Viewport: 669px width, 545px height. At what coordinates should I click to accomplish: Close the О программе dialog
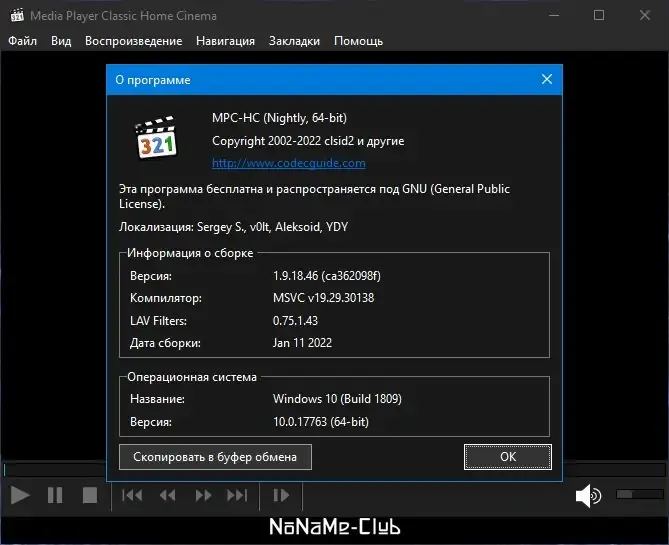pos(547,79)
